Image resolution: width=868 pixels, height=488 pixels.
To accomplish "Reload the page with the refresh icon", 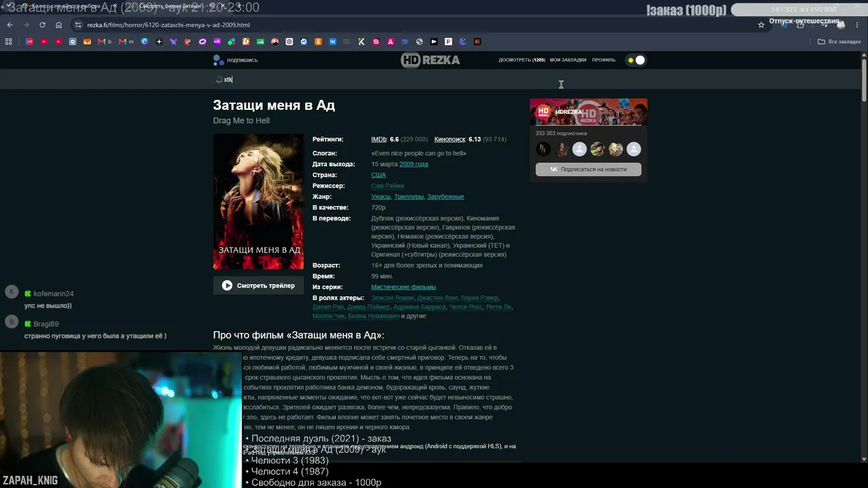I will click(x=42, y=25).
